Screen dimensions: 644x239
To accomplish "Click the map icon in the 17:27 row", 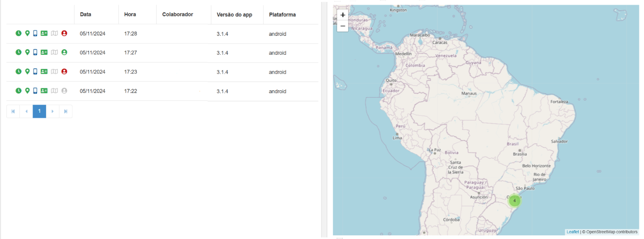I will (54, 52).
